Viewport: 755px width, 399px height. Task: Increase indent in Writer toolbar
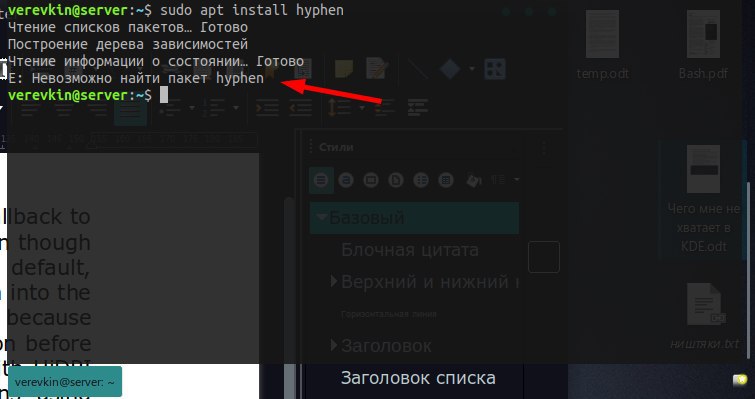[267, 107]
